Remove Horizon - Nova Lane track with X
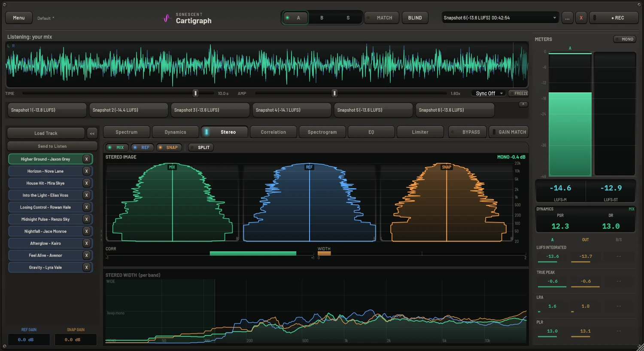The width and height of the screenshot is (644, 351). point(86,171)
